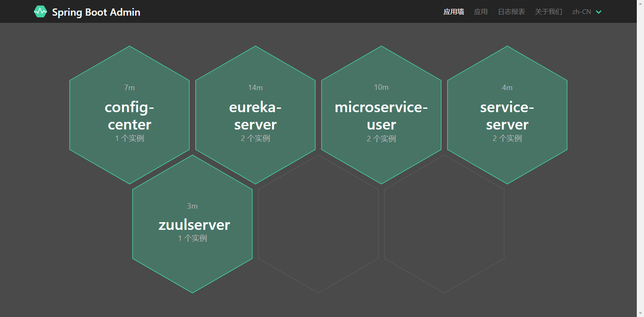Click 1 个实例 under config-center
Image resolution: width=644 pixels, height=317 pixels.
129,138
